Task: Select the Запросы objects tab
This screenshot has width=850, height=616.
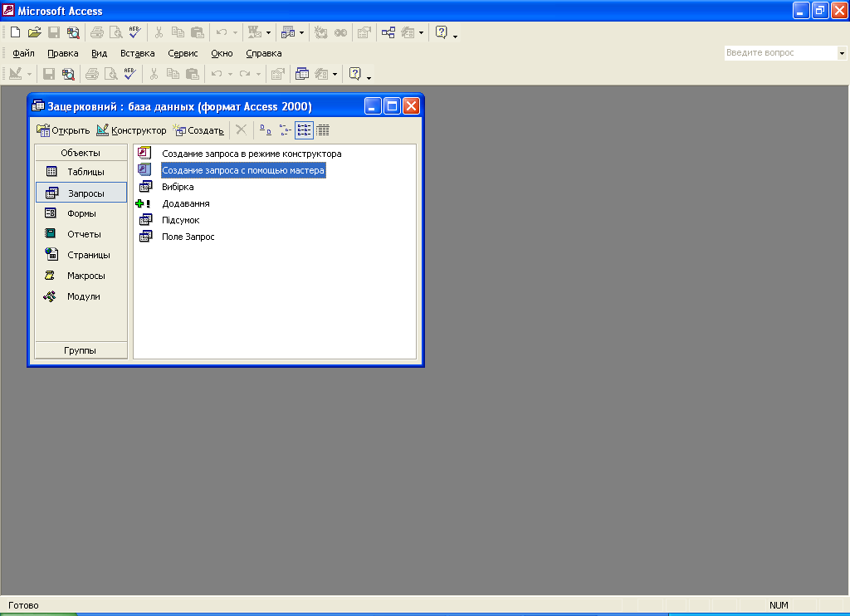Action: [x=81, y=193]
